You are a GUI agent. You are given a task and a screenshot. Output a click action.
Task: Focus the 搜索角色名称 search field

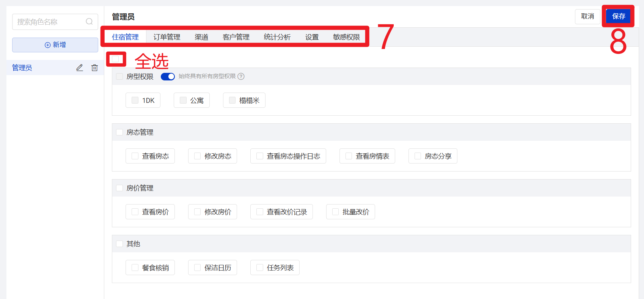click(49, 22)
